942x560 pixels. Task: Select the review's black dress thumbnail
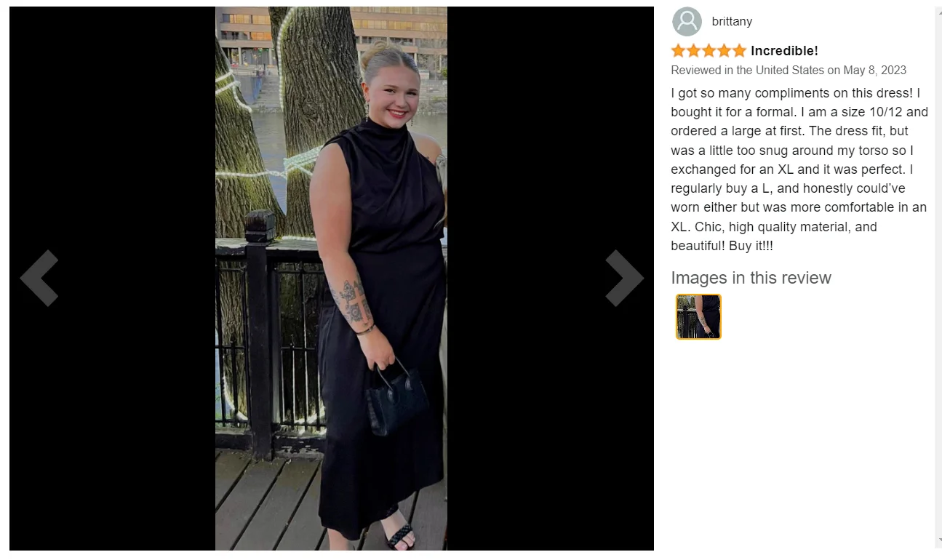click(698, 317)
